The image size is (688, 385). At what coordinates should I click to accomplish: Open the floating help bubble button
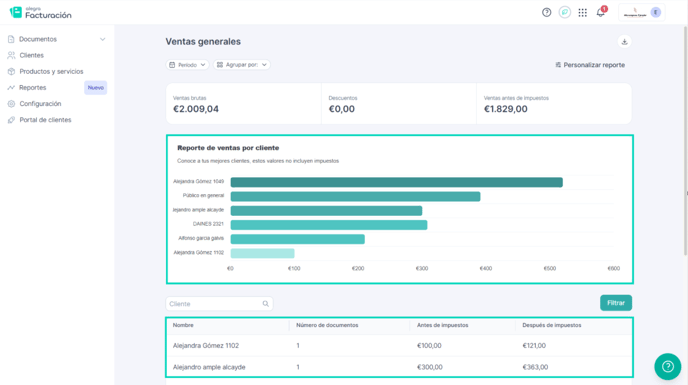coord(667,366)
